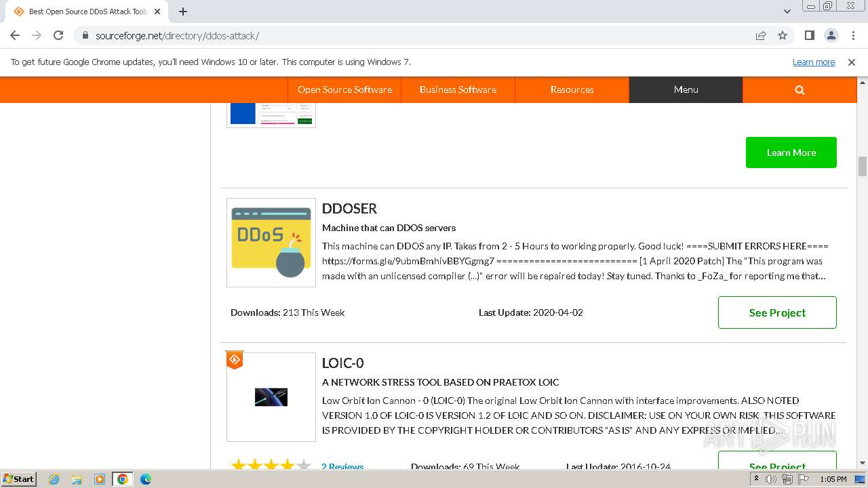Viewport: 868px width, 488px height.
Task: Switch to Chrome taskbar icon
Action: (123, 479)
